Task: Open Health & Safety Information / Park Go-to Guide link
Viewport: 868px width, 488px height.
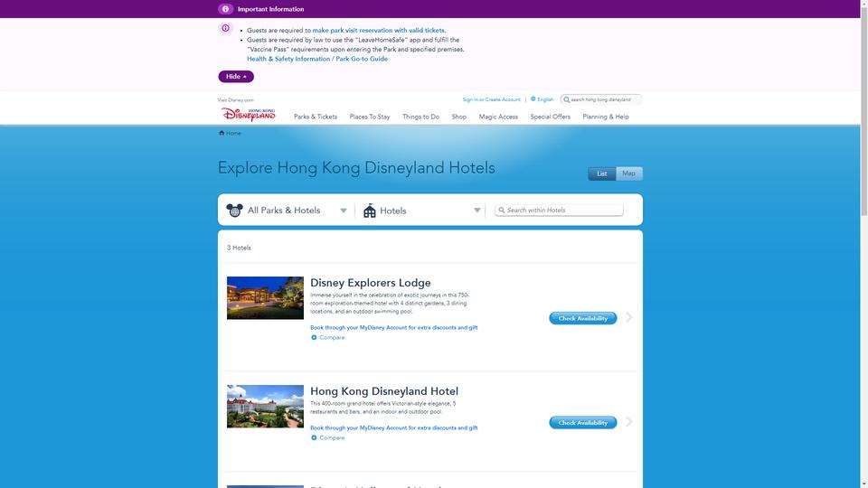Action: coord(317,59)
